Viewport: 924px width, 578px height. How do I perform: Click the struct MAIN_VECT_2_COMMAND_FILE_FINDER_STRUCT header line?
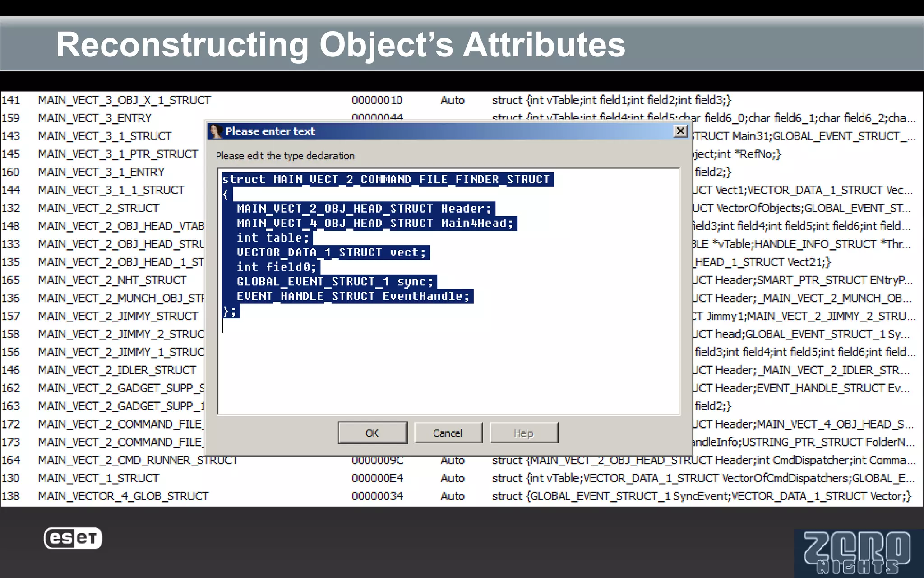tap(386, 179)
